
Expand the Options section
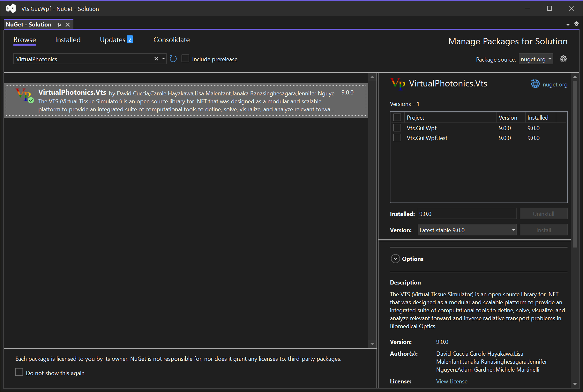pos(395,259)
